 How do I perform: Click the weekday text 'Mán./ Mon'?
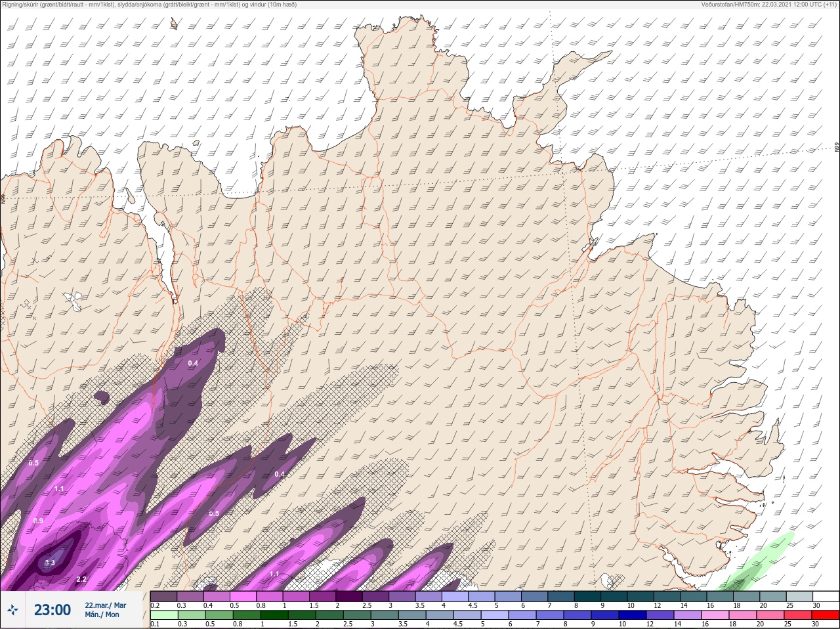tap(102, 615)
